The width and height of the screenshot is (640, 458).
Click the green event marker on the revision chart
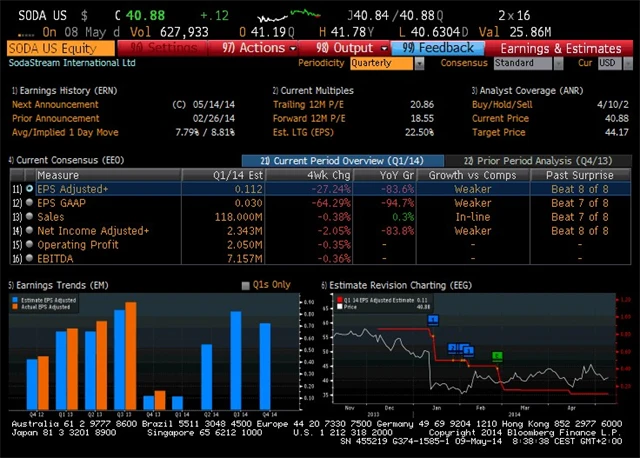[x=497, y=356]
